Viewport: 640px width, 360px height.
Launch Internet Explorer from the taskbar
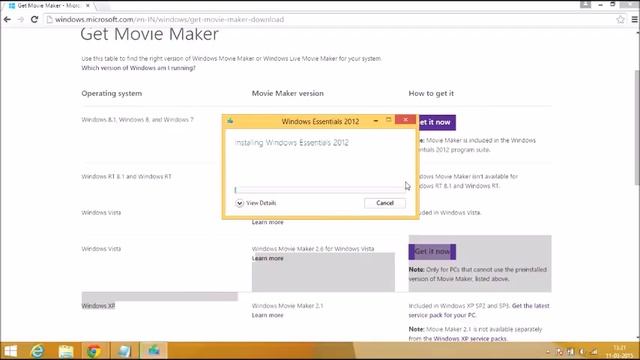pyautogui.click(x=38, y=351)
